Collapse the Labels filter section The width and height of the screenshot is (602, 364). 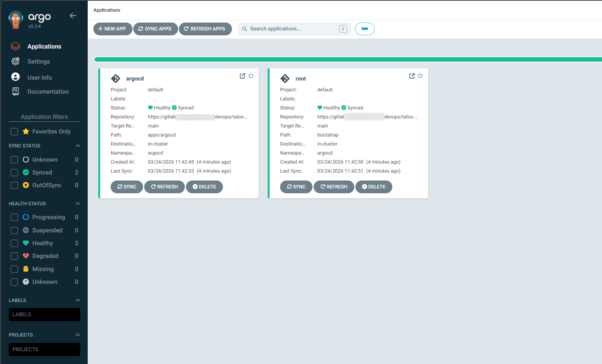(78, 300)
